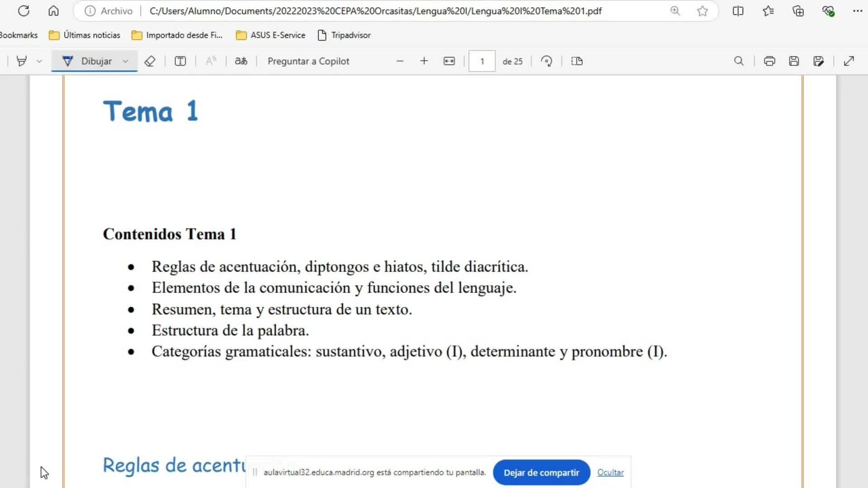Image resolution: width=868 pixels, height=488 pixels.
Task: Expand Dibujar pen options dropdown
Action: (x=126, y=61)
